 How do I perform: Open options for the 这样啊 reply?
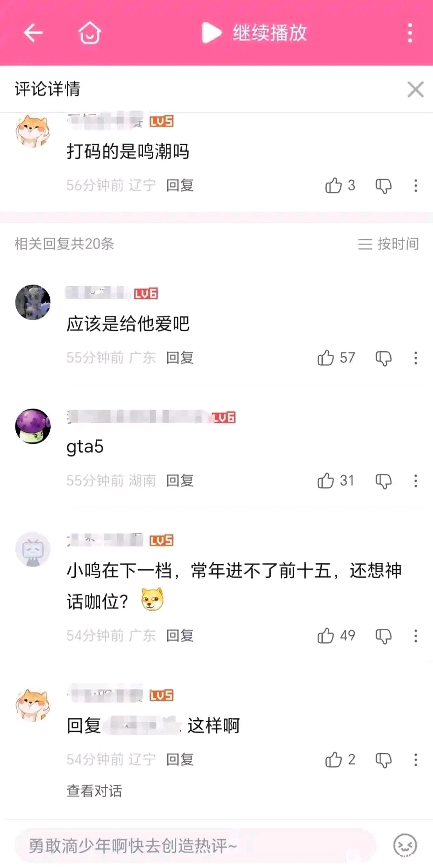[415, 759]
